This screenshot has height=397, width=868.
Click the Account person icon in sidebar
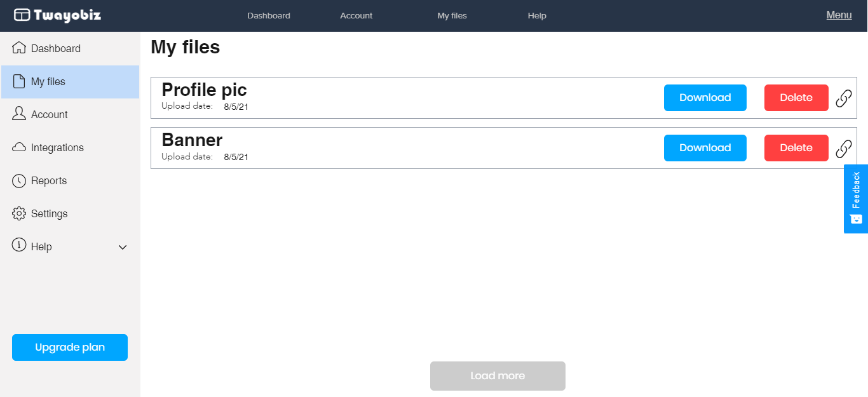(x=19, y=114)
